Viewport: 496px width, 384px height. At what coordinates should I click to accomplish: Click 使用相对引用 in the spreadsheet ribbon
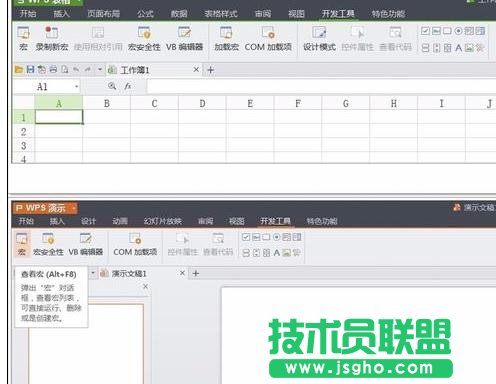pyautogui.click(x=98, y=39)
